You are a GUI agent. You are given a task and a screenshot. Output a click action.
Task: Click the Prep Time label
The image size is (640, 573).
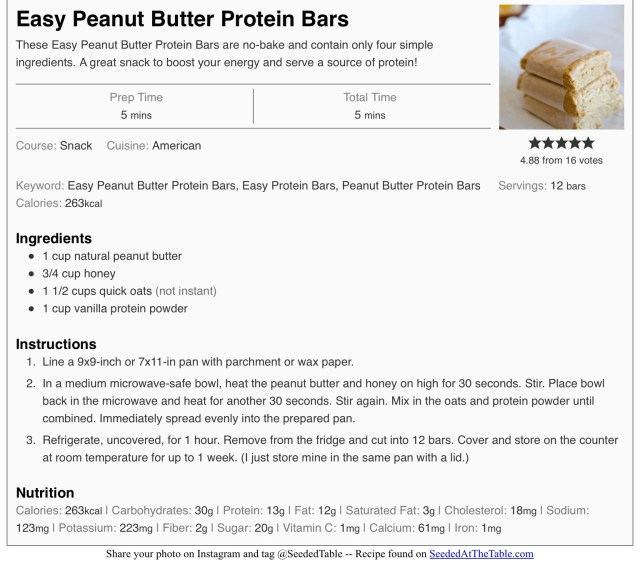click(136, 97)
